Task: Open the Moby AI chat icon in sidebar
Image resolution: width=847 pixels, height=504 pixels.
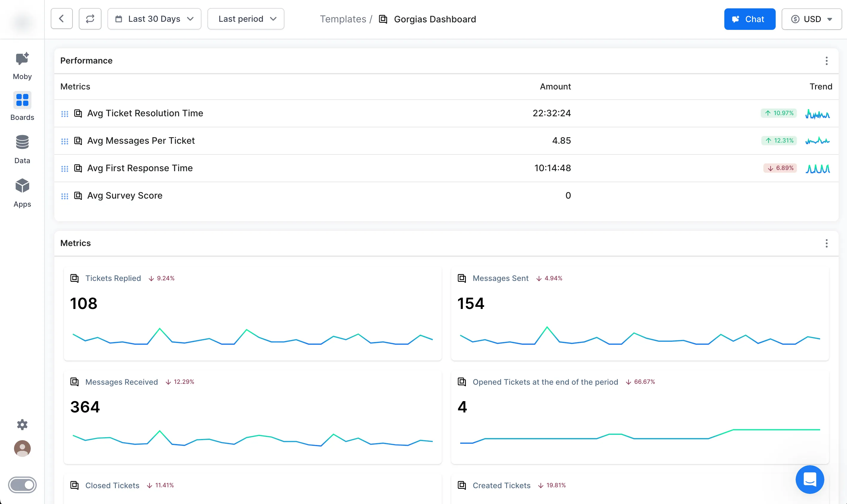Action: (x=22, y=59)
